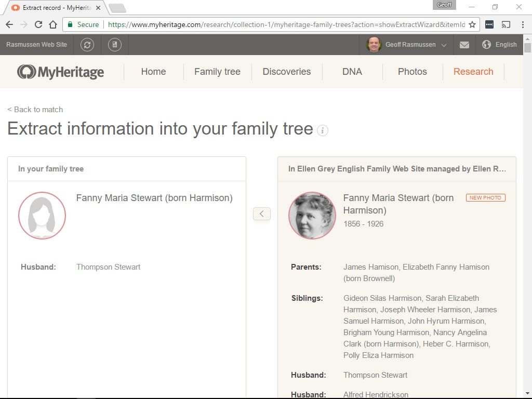Screen dimensions: 532x399
Task: Click the placeholder silhouette photo of Fanny Maria Stewart
Action: click(42, 216)
